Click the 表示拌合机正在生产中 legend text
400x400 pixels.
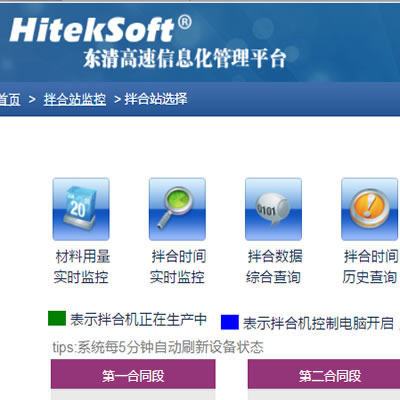click(x=138, y=319)
